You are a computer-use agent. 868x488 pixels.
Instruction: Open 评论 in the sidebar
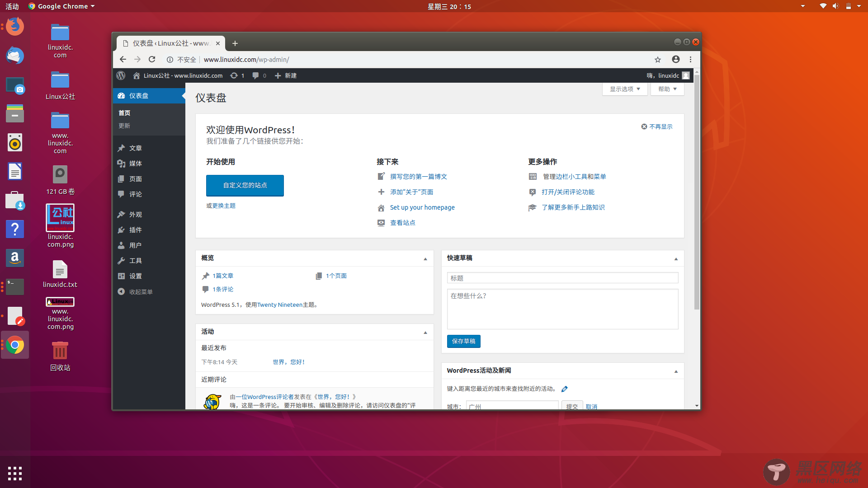(149, 194)
